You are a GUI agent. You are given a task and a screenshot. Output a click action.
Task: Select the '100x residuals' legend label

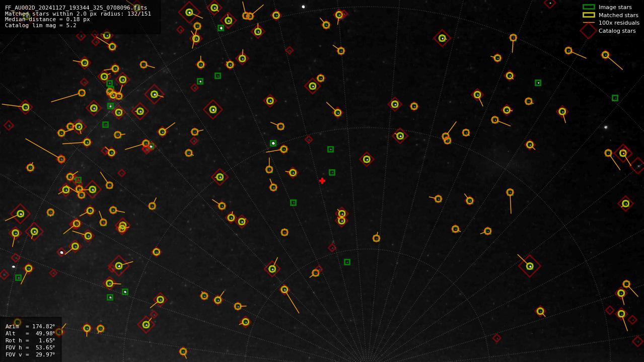pyautogui.click(x=619, y=23)
